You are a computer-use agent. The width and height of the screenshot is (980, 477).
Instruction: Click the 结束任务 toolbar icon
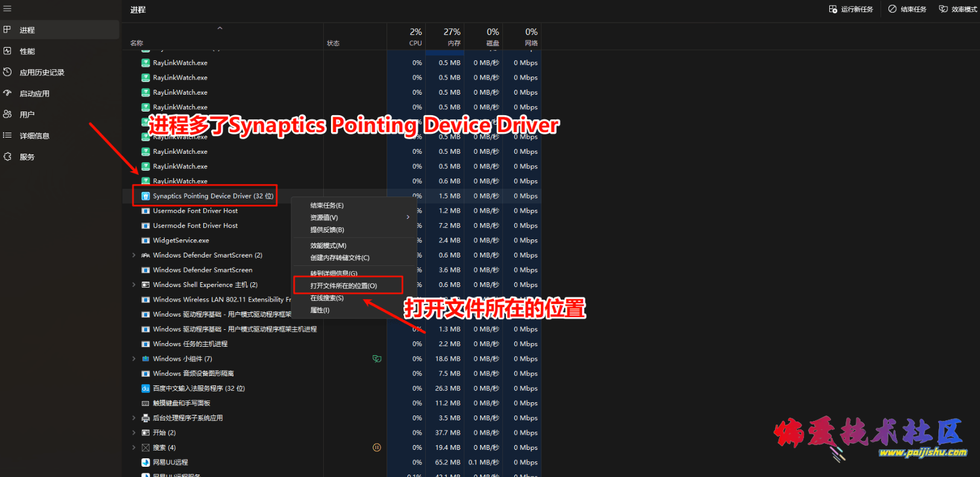tap(893, 9)
